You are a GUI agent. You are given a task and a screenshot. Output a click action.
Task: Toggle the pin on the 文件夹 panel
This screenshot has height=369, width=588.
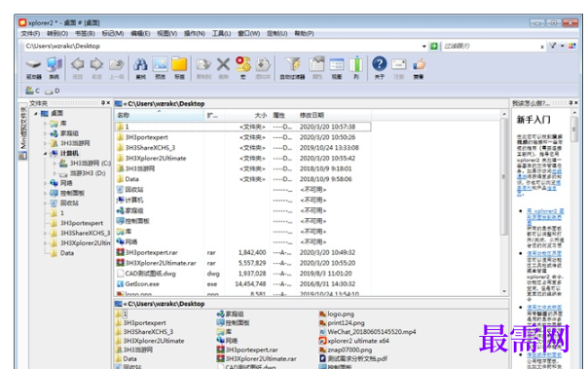[103, 103]
